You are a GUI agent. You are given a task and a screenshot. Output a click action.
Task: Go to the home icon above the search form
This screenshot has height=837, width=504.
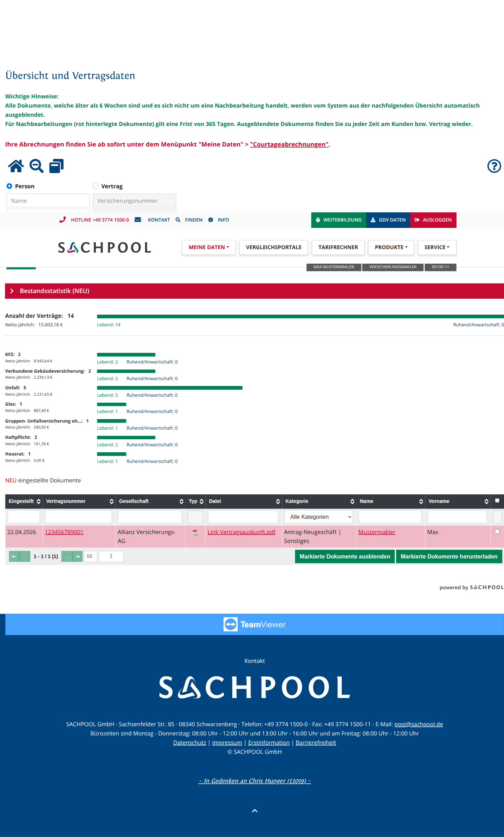coord(16,166)
